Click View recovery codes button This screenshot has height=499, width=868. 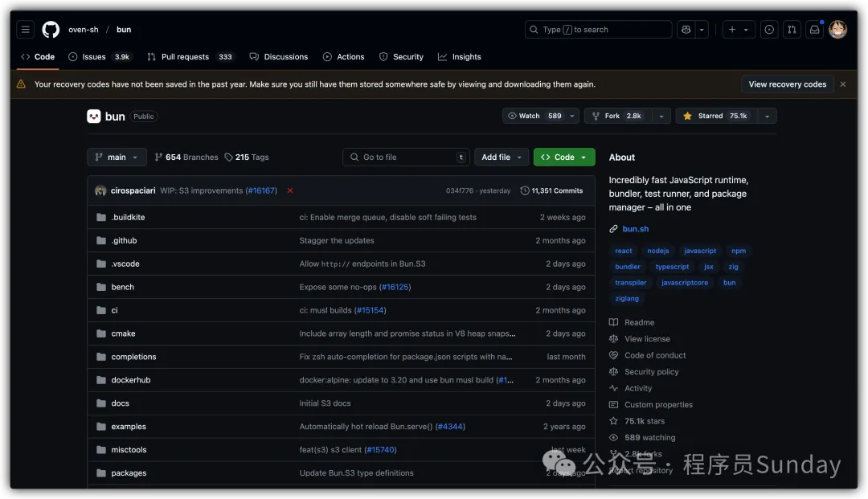click(787, 84)
